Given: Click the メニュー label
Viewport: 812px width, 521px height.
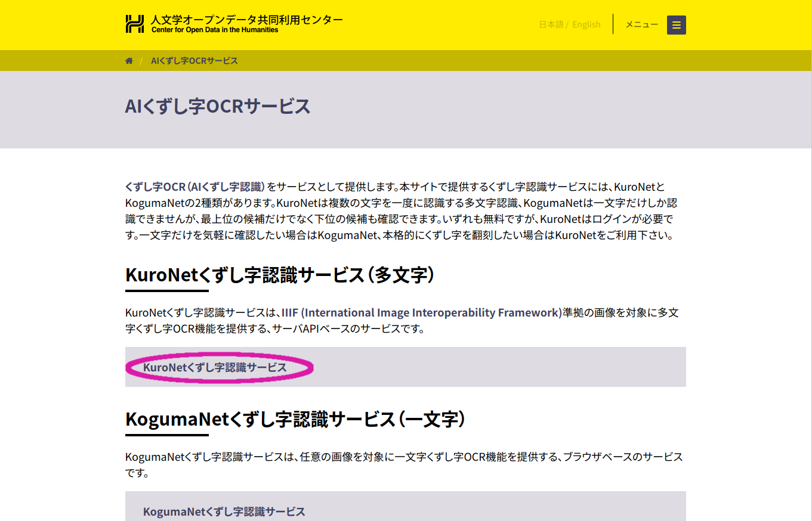Looking at the screenshot, I should tap(641, 24).
